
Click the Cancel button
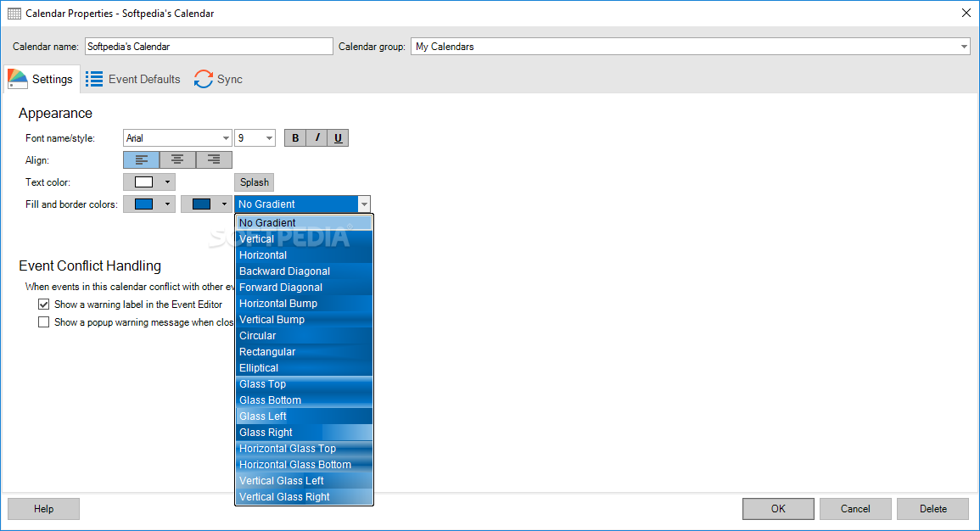tap(855, 509)
